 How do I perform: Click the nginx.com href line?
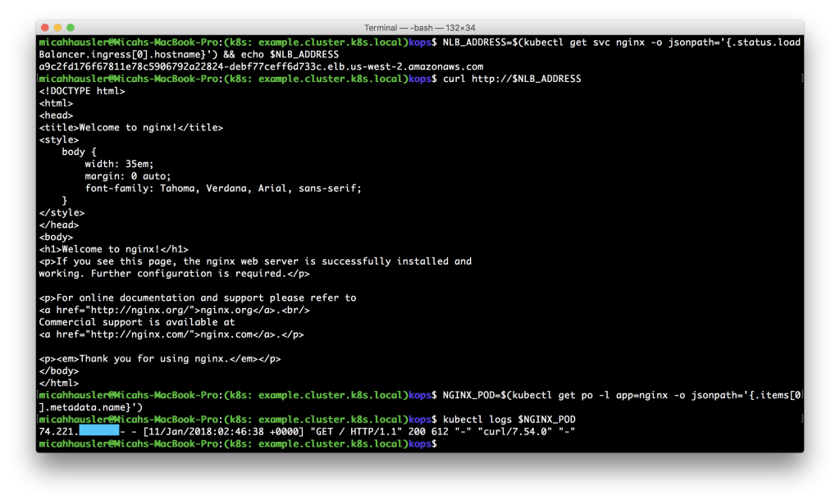coord(171,334)
